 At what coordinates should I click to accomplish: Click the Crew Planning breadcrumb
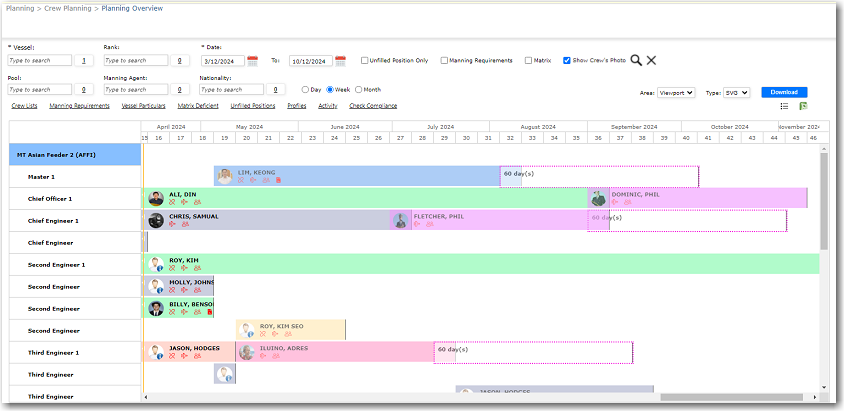[x=69, y=8]
